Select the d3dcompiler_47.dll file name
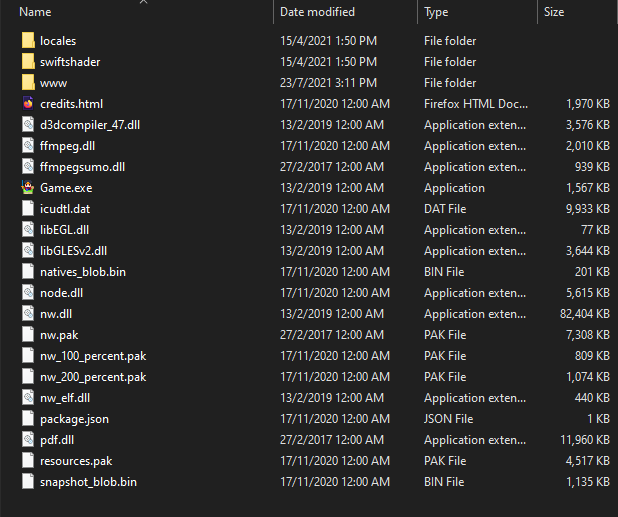This screenshot has width=618, height=517. pyautogui.click(x=90, y=125)
